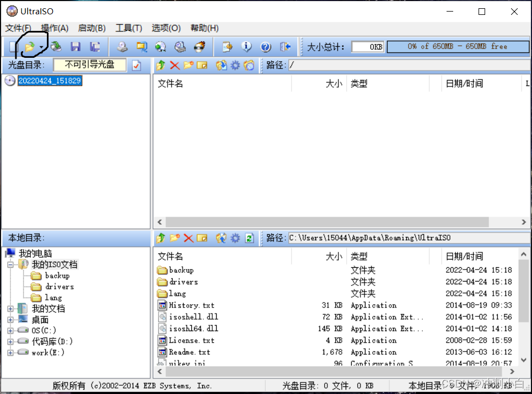Expand the 代码库(D:) drive node
Image resolution: width=532 pixels, height=394 pixels.
tap(10, 342)
